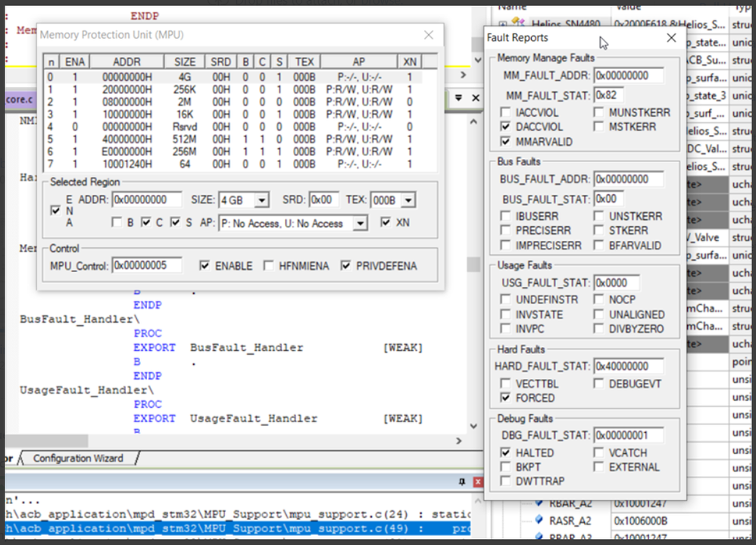Select the mpu_support.c(24) output line

point(238,515)
